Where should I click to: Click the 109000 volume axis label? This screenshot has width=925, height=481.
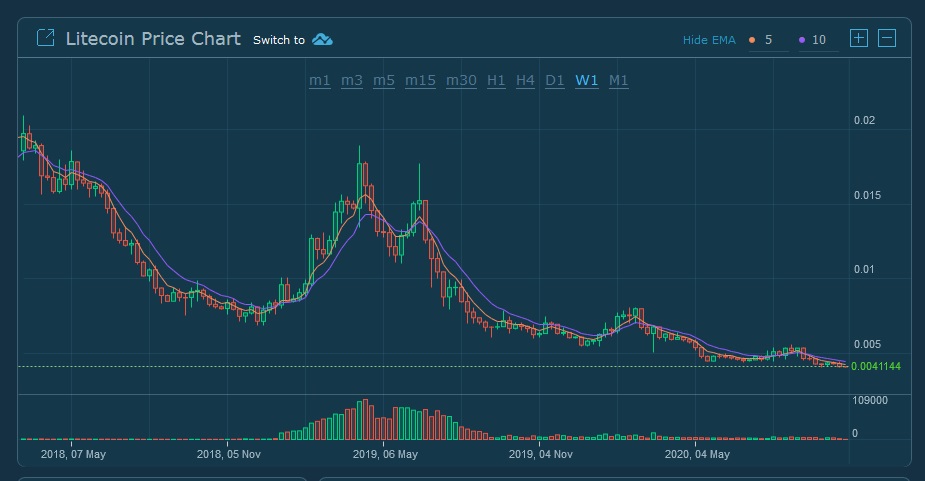tap(870, 401)
